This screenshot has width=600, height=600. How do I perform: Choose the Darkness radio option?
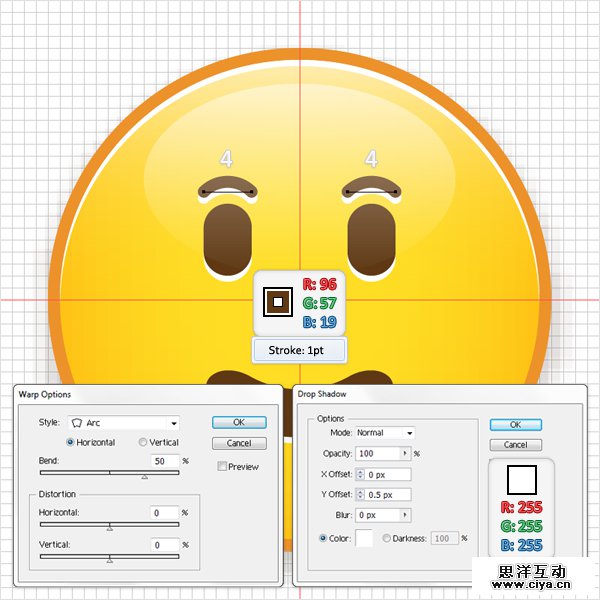(386, 538)
